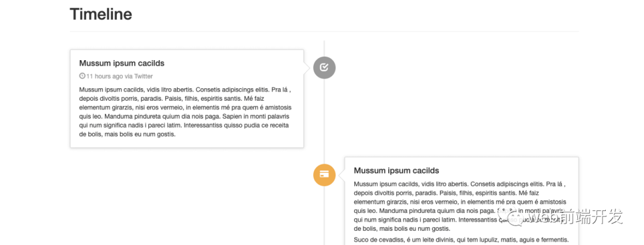Viewport: 644px width, 245px height.
Task: Click the second card's 'Mussum ipsum cacilds' title
Action: click(397, 170)
